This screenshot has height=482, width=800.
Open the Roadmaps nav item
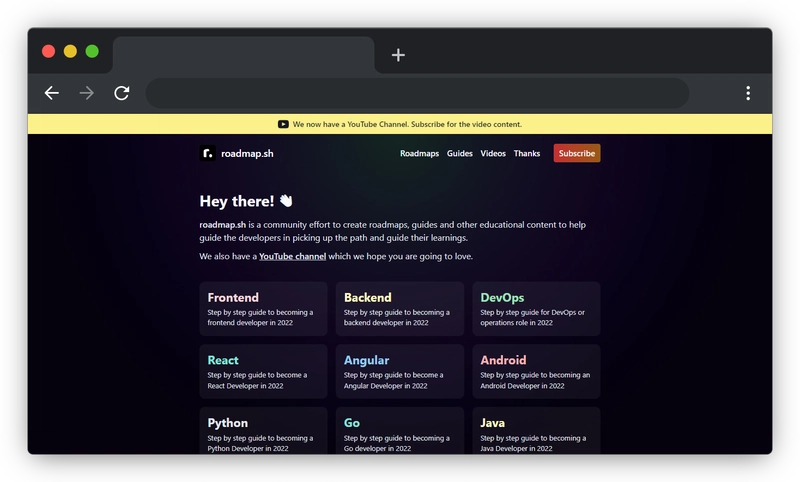pyautogui.click(x=419, y=154)
